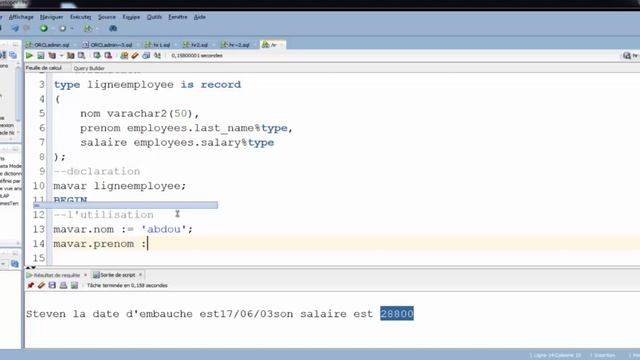Click the To Upper/Lower case icon
The height and width of the screenshot is (360, 640).
pyautogui.click(x=157, y=56)
